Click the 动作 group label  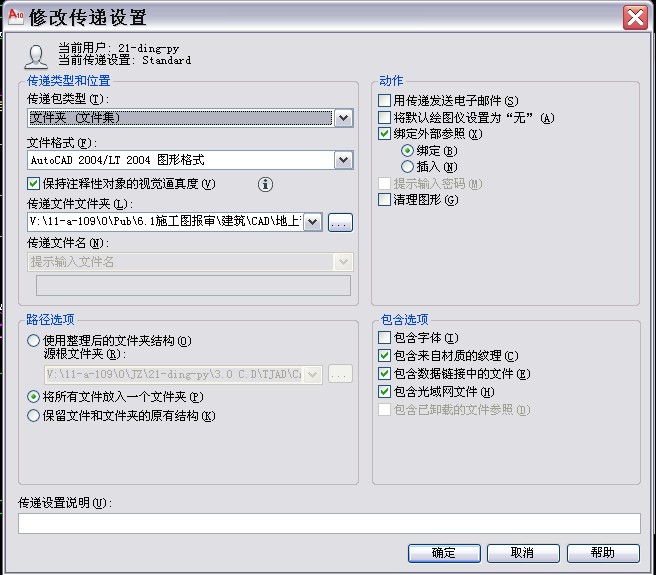tap(391, 80)
